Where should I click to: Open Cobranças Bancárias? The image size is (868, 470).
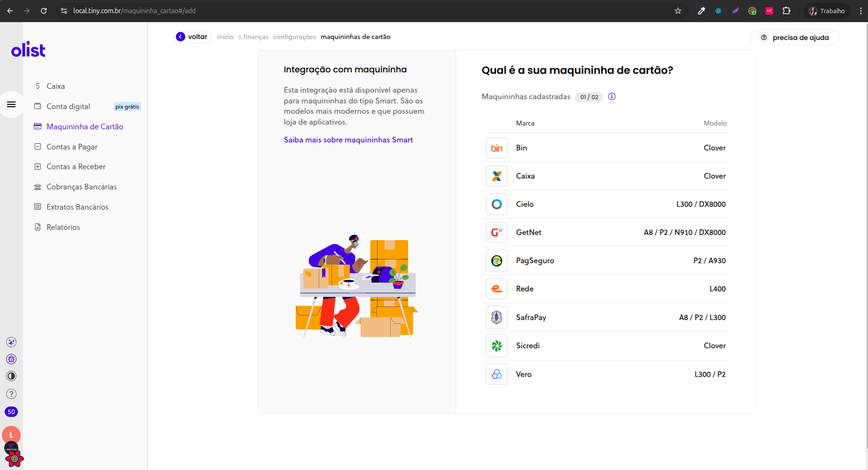coord(81,187)
